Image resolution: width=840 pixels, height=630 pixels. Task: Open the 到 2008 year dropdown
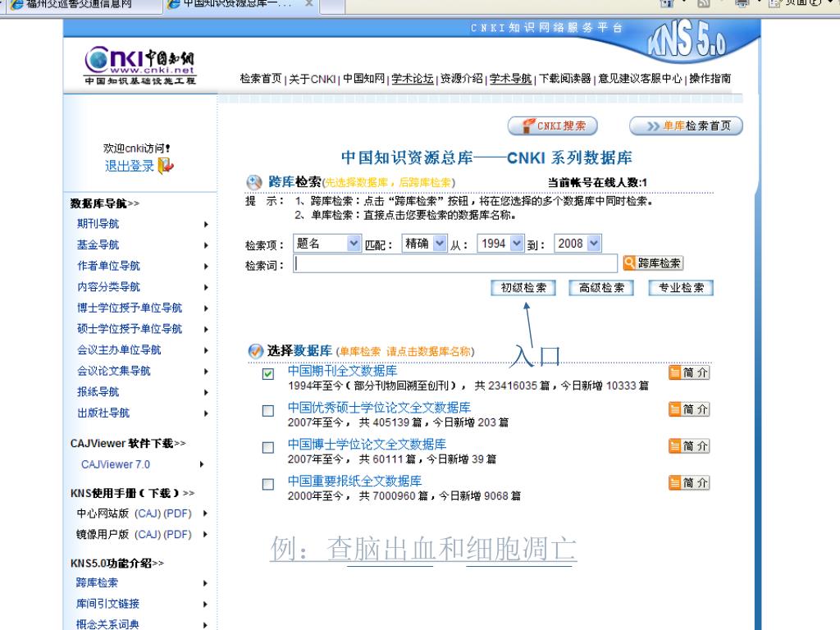click(578, 244)
